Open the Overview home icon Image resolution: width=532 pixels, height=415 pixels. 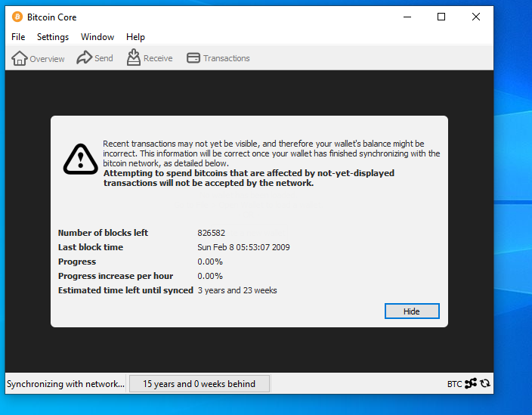[20, 58]
